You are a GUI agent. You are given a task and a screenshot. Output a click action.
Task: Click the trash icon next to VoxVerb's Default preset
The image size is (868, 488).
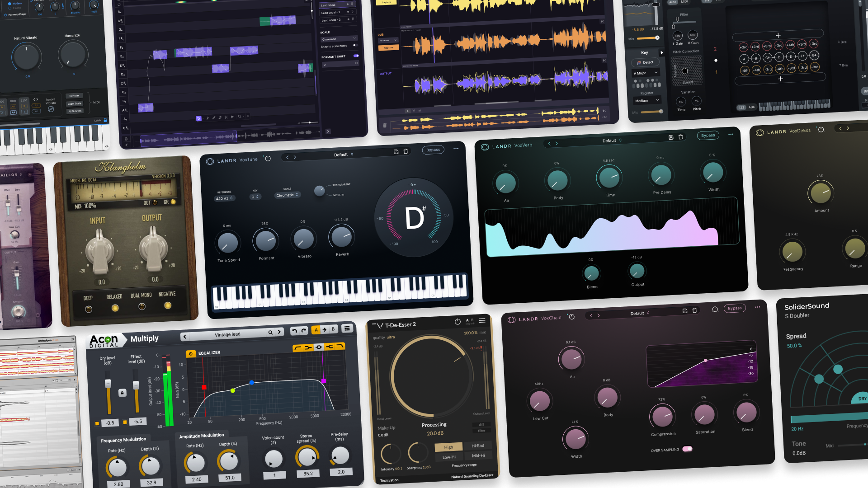pyautogui.click(x=680, y=137)
